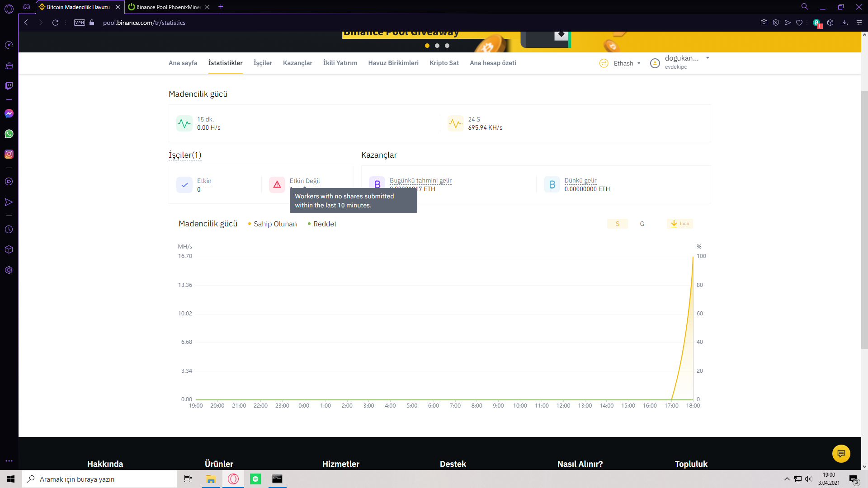Switch to İşçiler tab
This screenshot has width=868, height=488.
[x=263, y=63]
